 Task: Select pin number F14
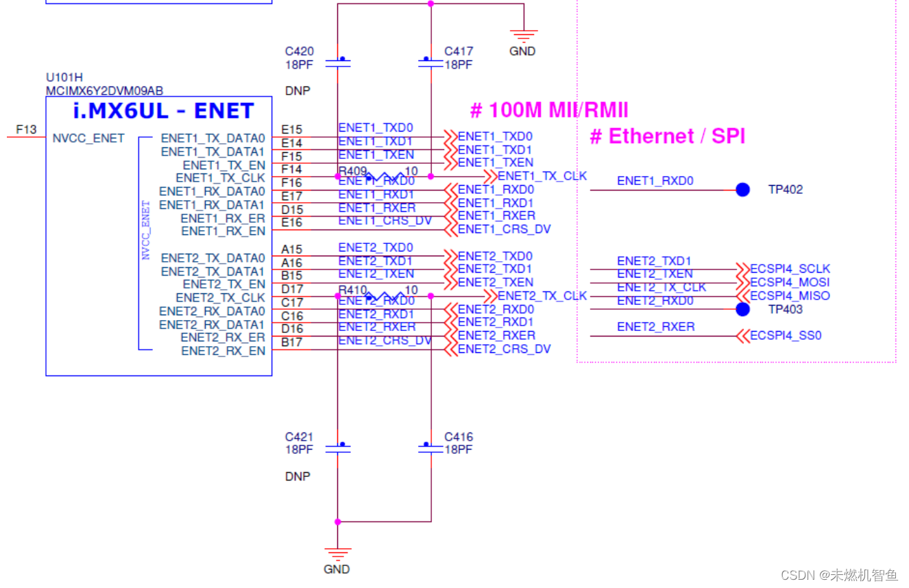pos(292,169)
